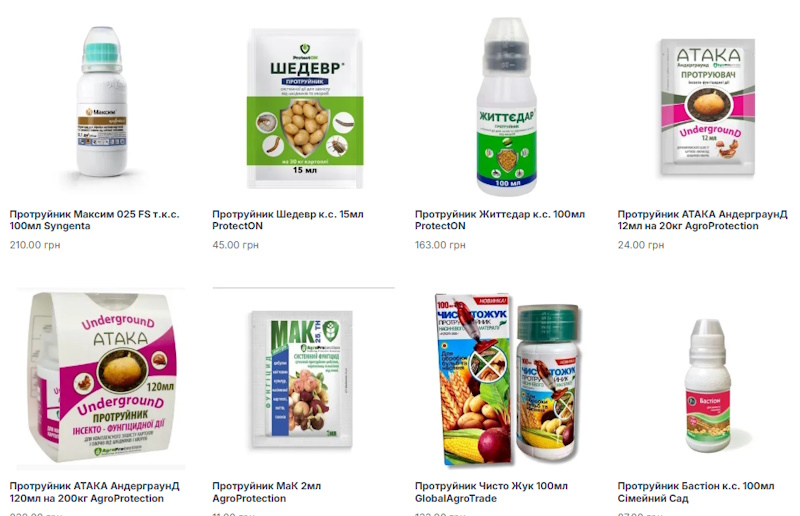This screenshot has width=800, height=516.
Task: Open the АТАКА Underground 120мл box image
Action: [x=101, y=378]
